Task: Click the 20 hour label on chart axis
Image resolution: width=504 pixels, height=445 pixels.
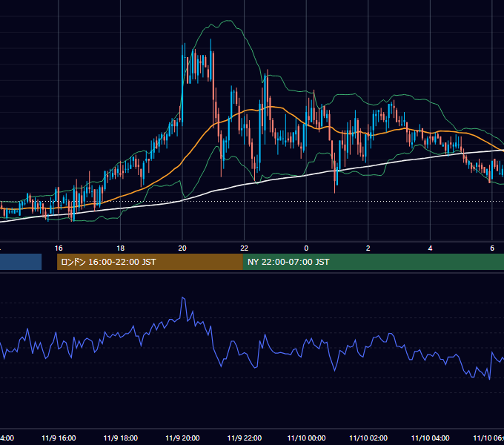Action: coord(182,248)
